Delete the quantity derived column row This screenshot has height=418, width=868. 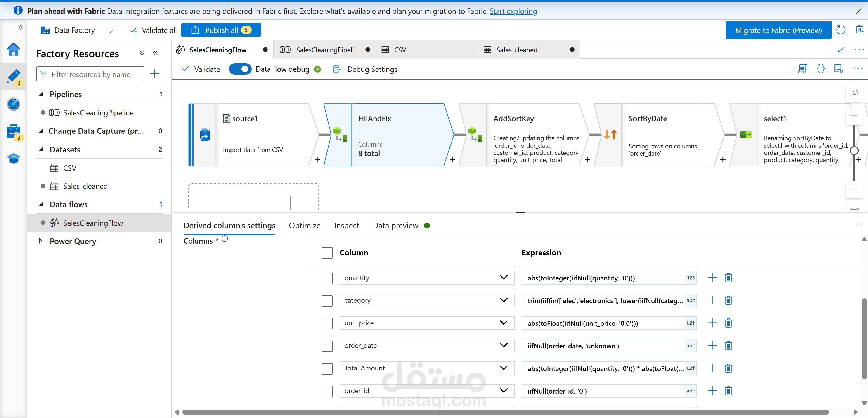point(728,278)
